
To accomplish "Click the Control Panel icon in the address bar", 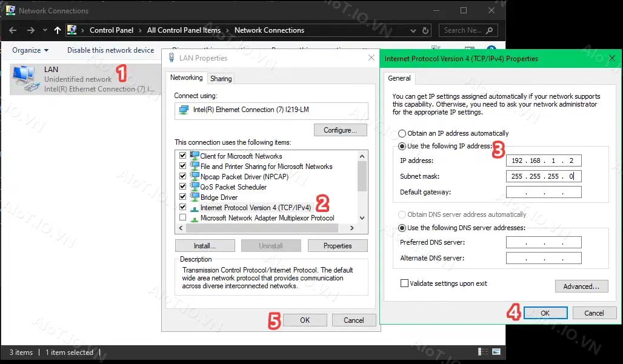I will coord(72,30).
